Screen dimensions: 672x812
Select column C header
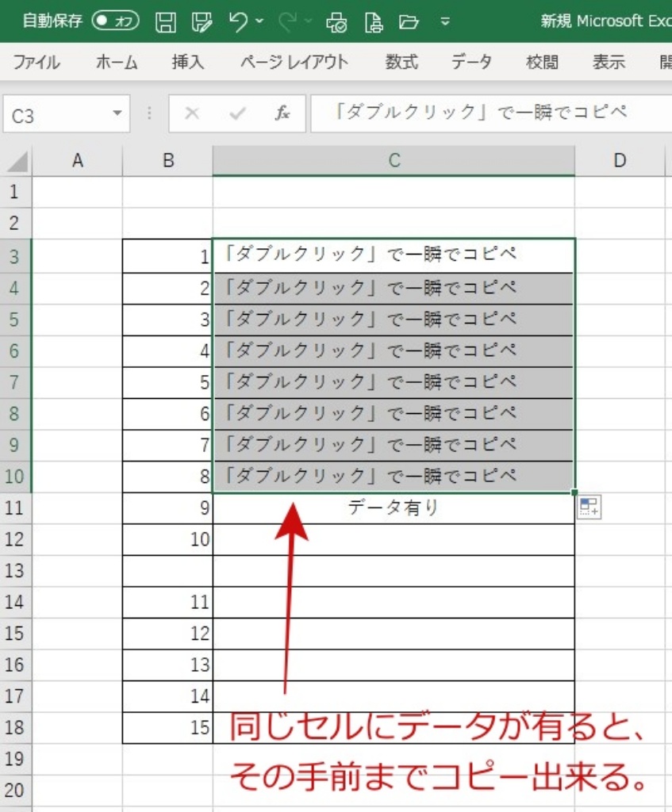pyautogui.click(x=394, y=161)
